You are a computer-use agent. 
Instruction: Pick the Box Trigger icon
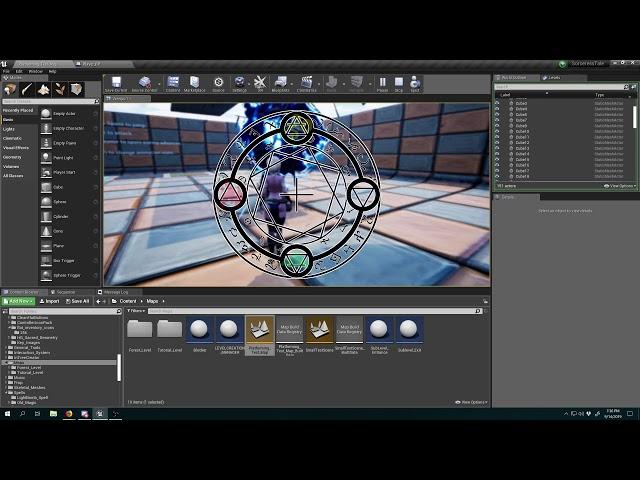click(46, 260)
